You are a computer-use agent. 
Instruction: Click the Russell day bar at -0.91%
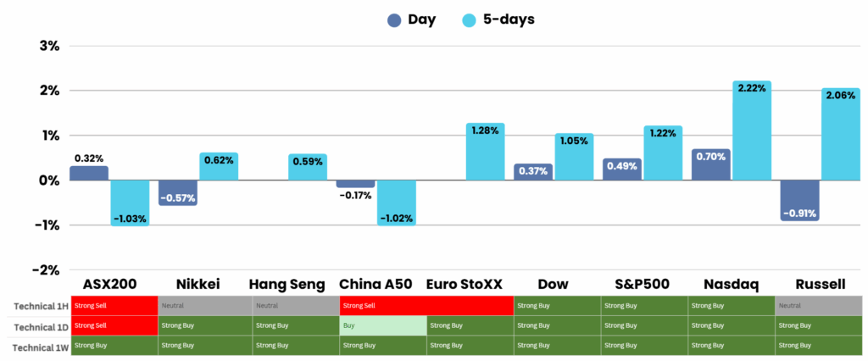[799, 200]
